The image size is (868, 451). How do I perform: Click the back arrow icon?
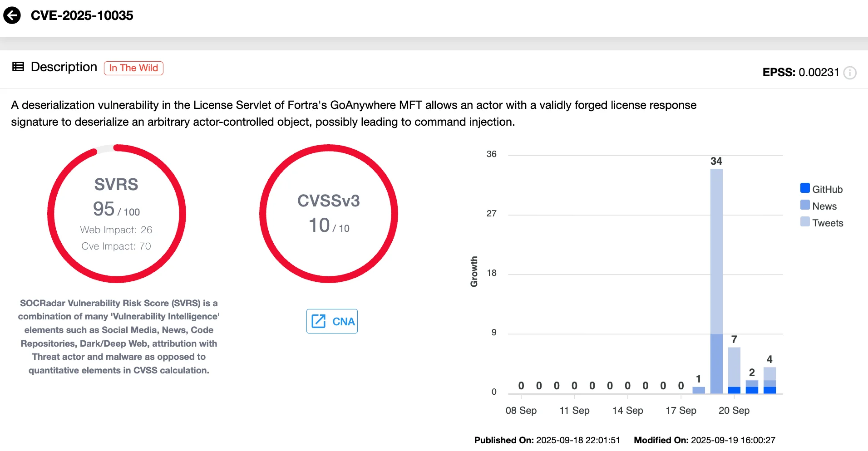[12, 16]
